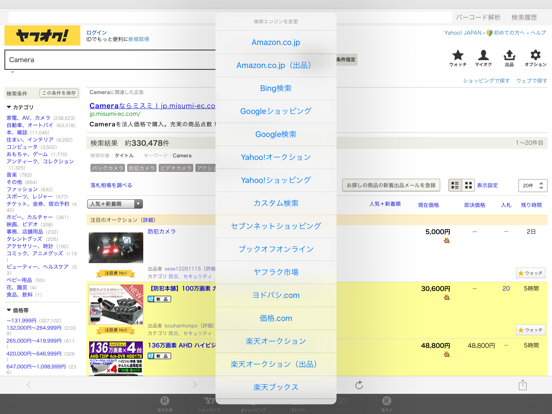Select Amazon.co.jp search engine

click(276, 42)
